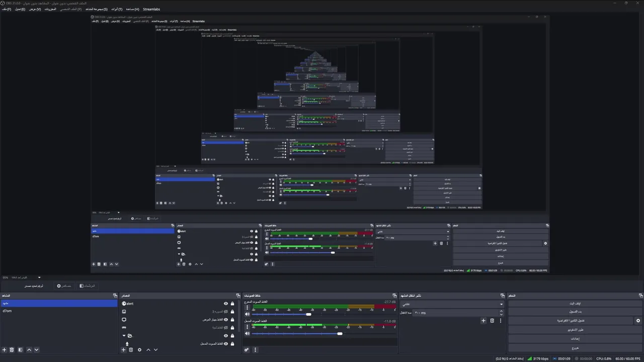
Task: Click the transition duration field showing ms
Action: click(x=458, y=313)
